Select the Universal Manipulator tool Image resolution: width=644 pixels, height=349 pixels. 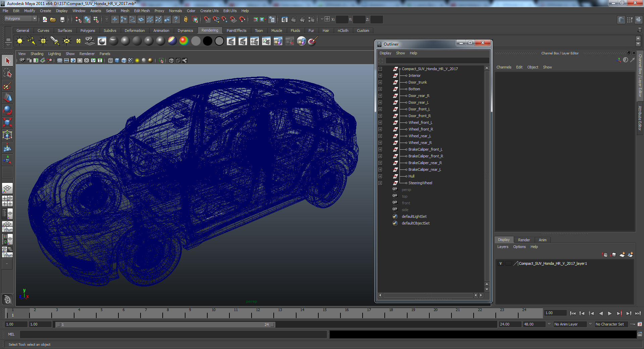7,135
